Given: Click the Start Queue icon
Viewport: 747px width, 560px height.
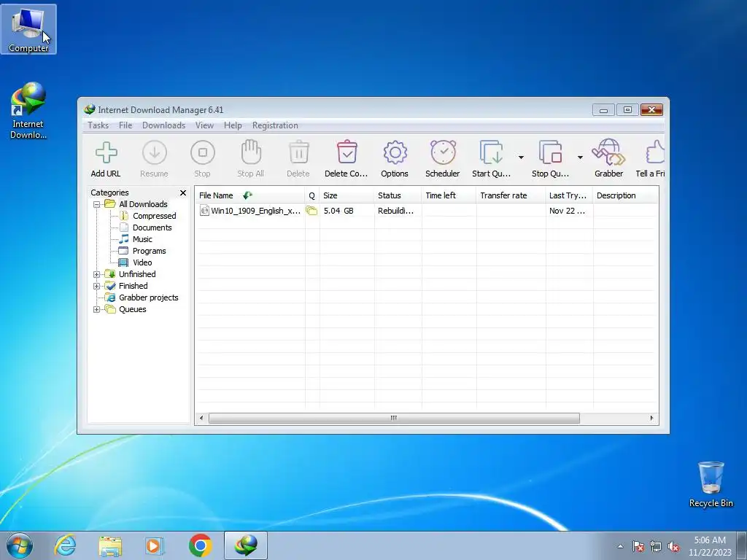Looking at the screenshot, I should click(x=491, y=152).
